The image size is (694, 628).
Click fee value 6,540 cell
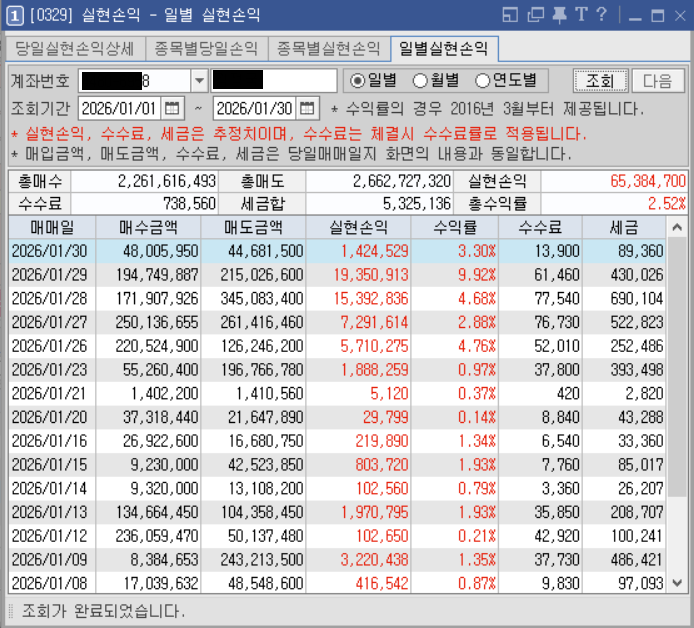point(560,441)
